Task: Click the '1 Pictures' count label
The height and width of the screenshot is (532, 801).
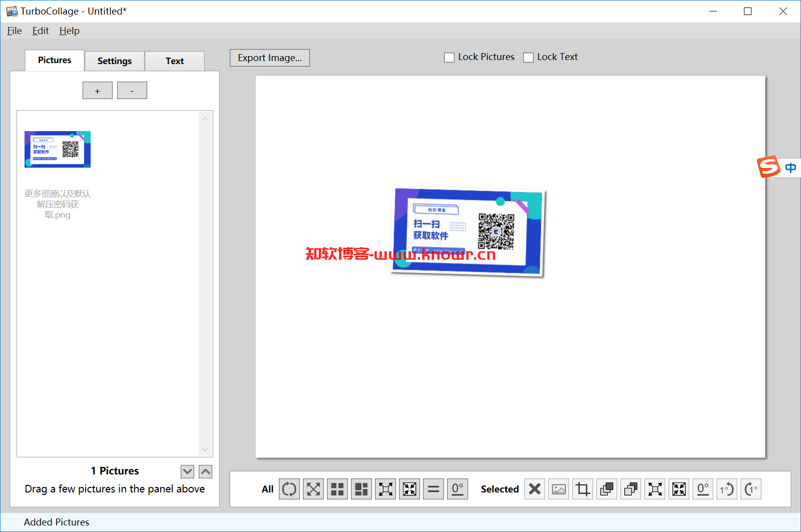Action: [x=115, y=471]
